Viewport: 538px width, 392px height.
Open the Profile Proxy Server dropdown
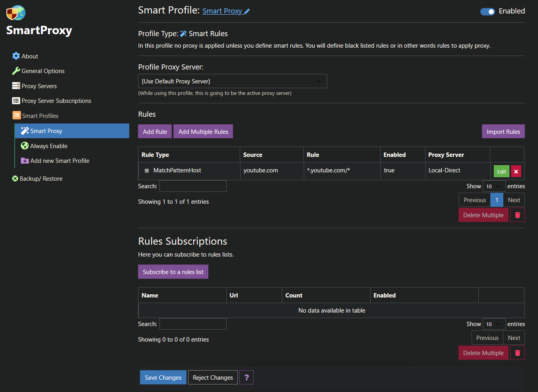232,81
